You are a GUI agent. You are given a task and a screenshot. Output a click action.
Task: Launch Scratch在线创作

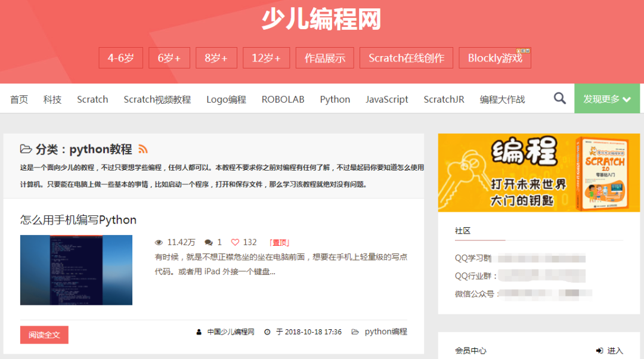pos(406,58)
